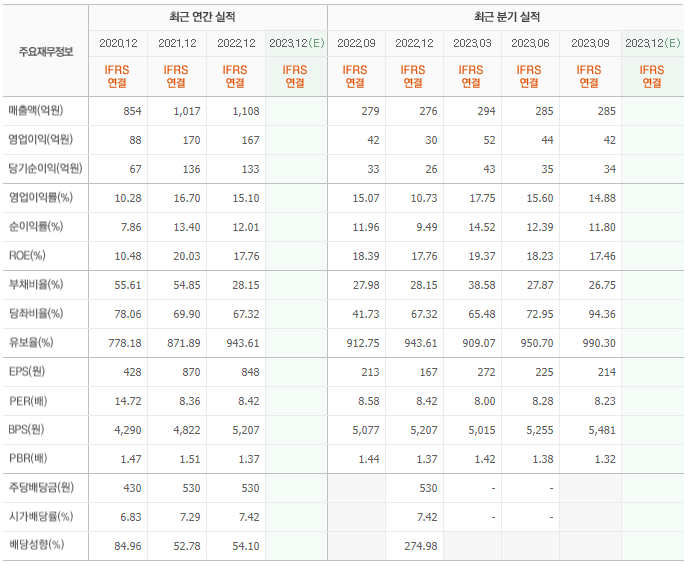This screenshot has height=564, width=690.
Task: Select the EPS value '272'
Action: 487,373
